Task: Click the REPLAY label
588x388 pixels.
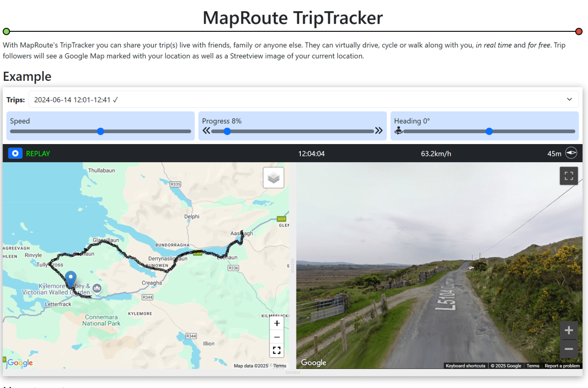Action: 38,153
